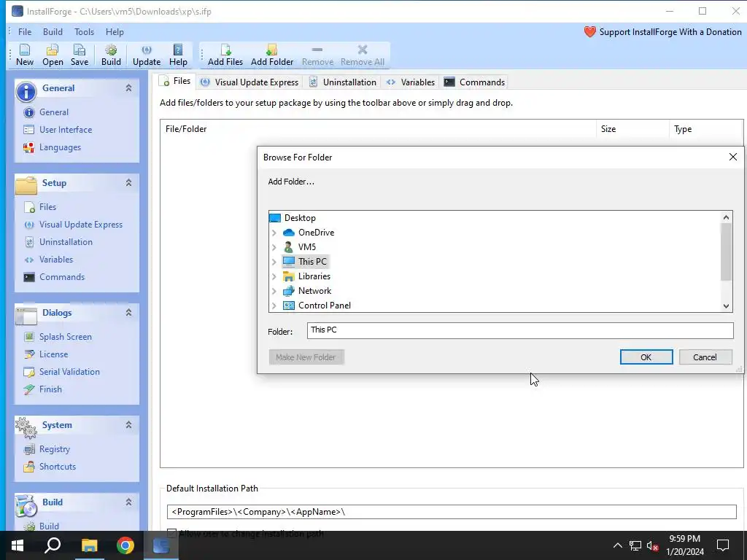Expand the Network tree node
The image size is (747, 560).
coord(274,291)
